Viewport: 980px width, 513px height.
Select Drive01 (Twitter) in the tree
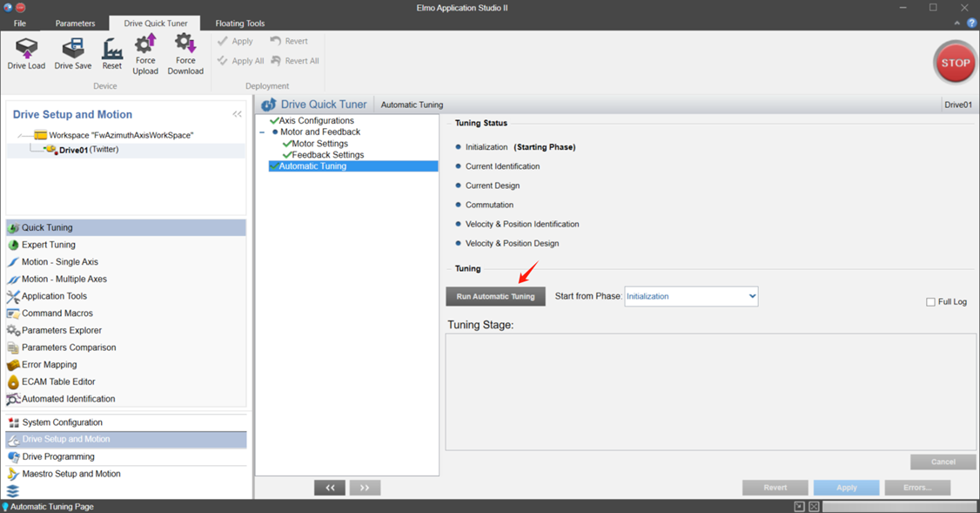[x=81, y=150]
